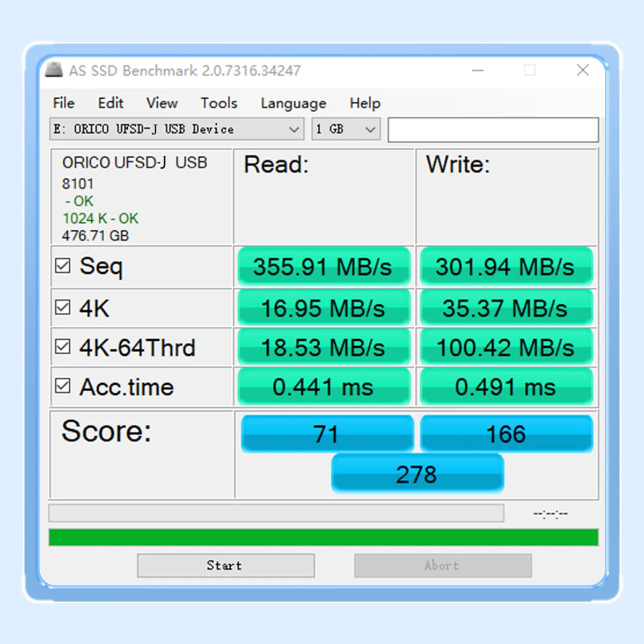Image resolution: width=644 pixels, height=644 pixels.
Task: Open the View menu
Action: click(x=162, y=103)
